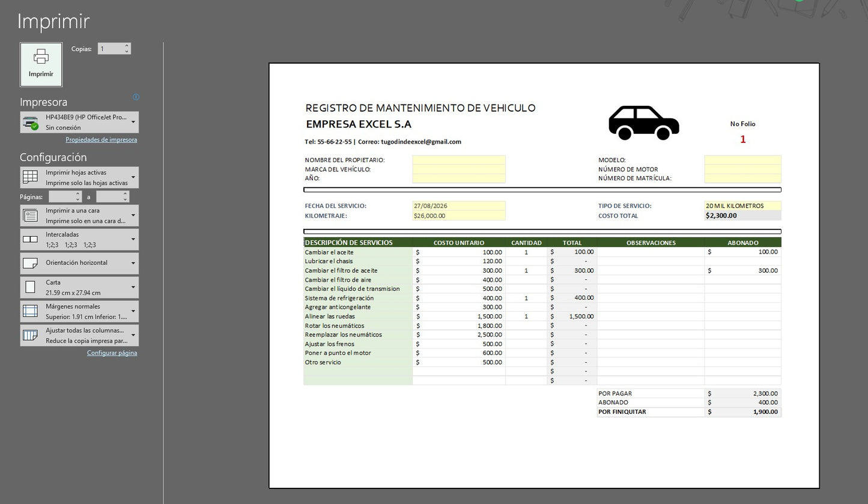The height and width of the screenshot is (504, 868).
Task: Click the kilometraje value $26,000.00
Action: pyautogui.click(x=429, y=216)
